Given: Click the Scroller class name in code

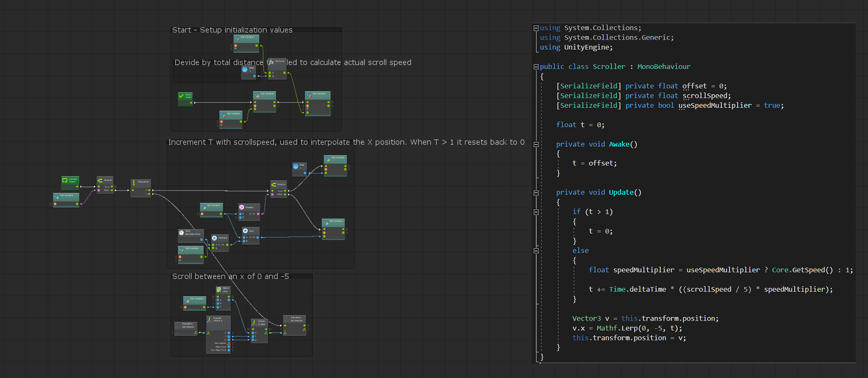Looking at the screenshot, I should click(x=609, y=67).
